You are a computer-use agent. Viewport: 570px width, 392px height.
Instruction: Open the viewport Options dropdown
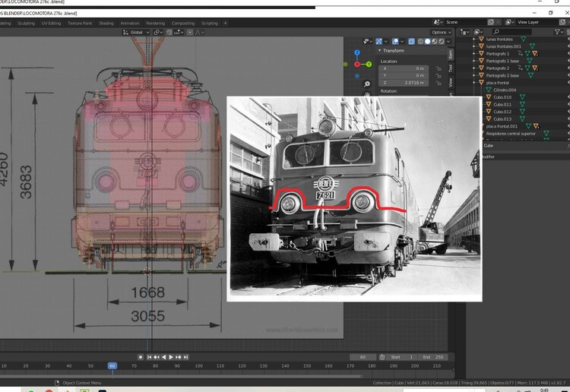pos(441,33)
